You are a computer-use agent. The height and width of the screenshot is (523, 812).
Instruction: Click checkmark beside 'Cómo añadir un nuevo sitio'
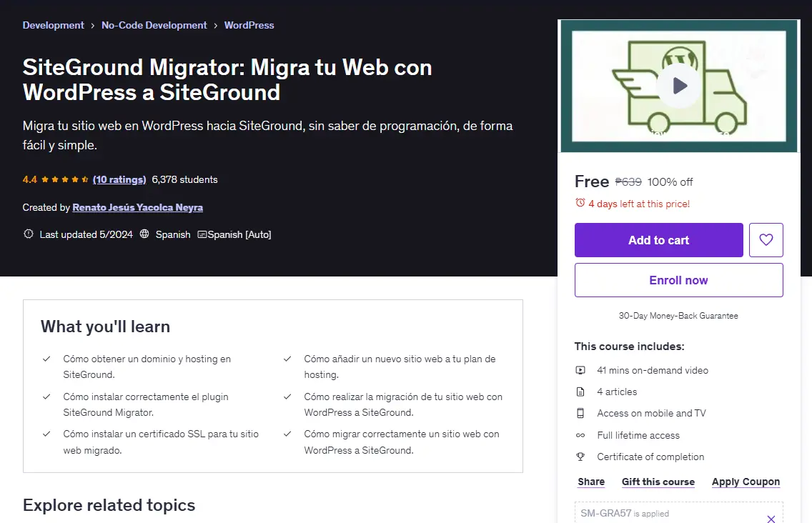287,359
